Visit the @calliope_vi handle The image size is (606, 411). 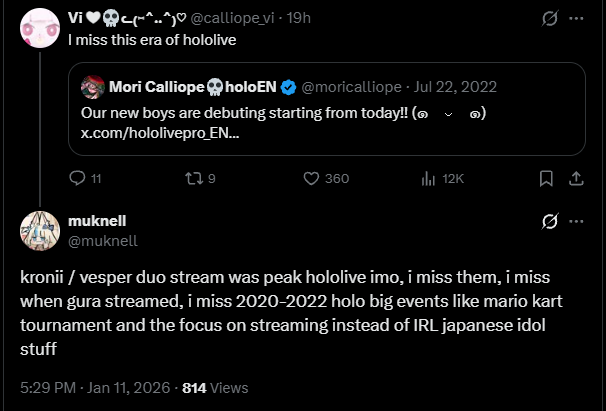(x=232, y=18)
